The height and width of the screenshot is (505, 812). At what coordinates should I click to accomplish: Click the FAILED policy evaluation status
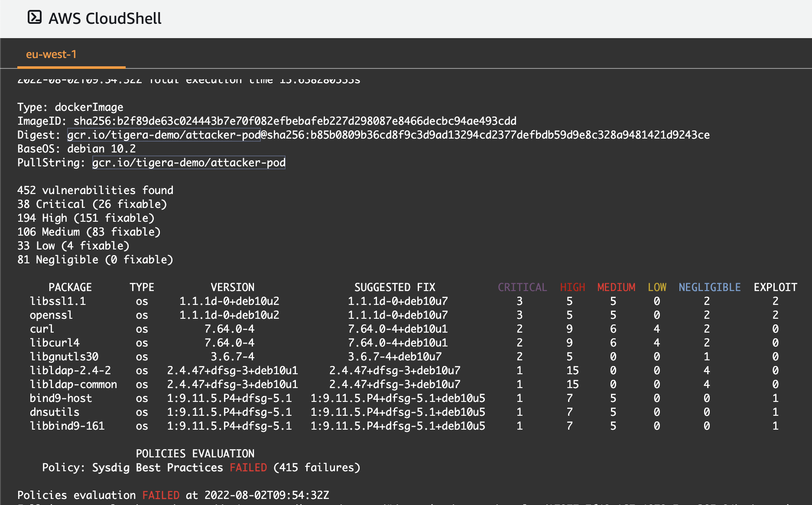(x=248, y=468)
